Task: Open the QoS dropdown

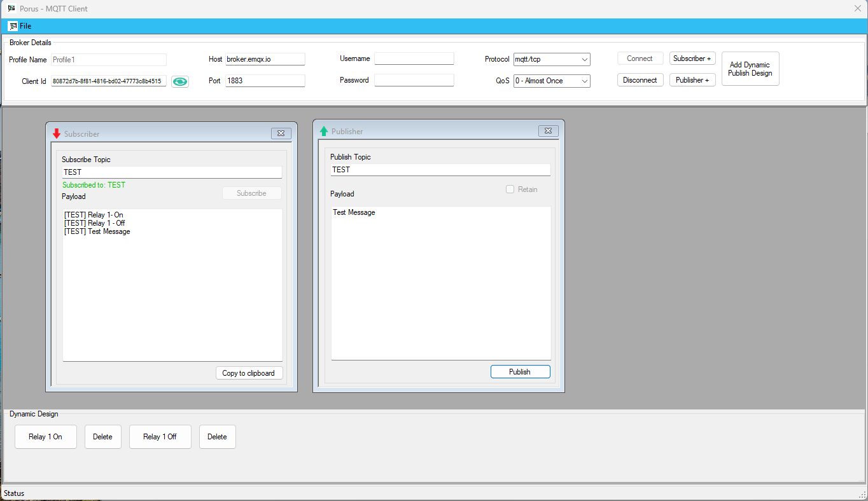Action: 585,81
